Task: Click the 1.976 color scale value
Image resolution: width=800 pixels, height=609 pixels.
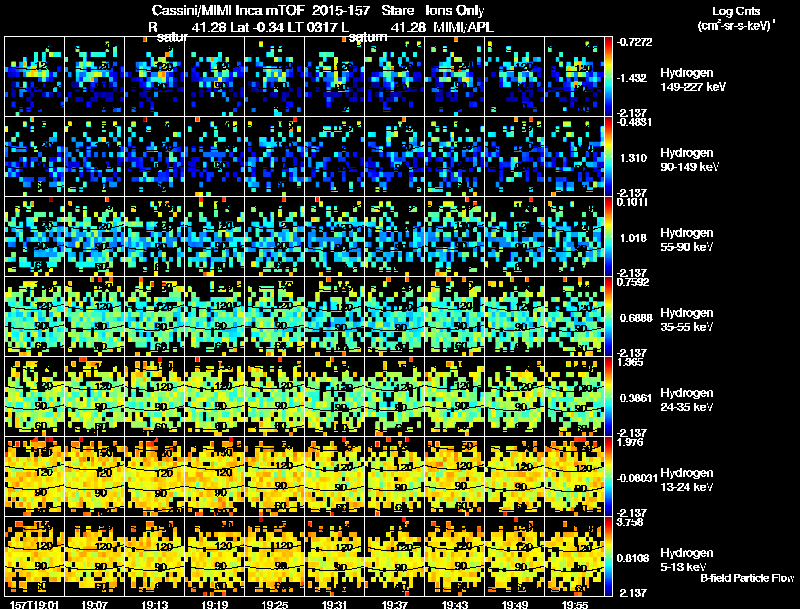Action: coord(630,442)
